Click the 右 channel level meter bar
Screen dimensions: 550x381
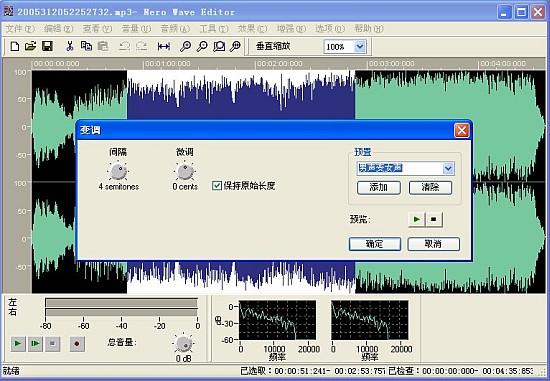click(x=121, y=313)
